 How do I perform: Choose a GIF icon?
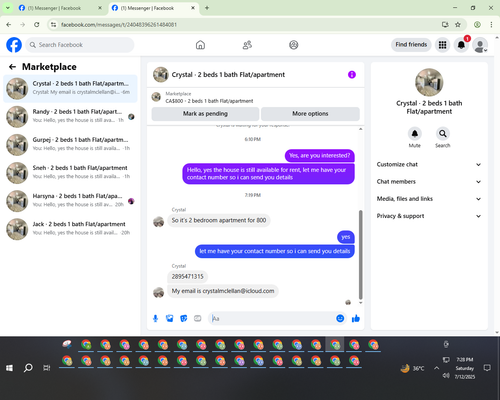pos(198,318)
